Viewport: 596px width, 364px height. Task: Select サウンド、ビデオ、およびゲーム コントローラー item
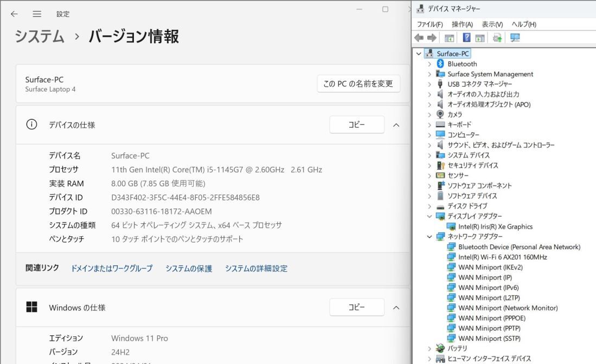click(501, 145)
